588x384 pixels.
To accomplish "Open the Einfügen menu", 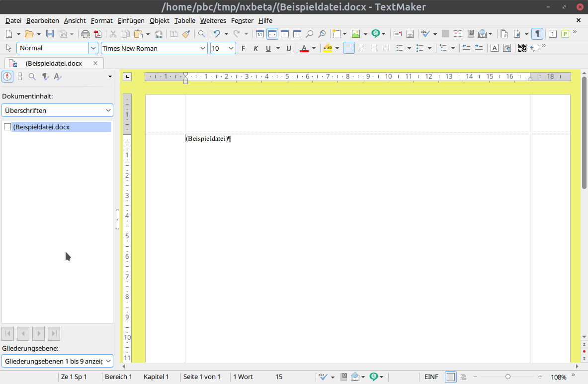I will 131,21.
